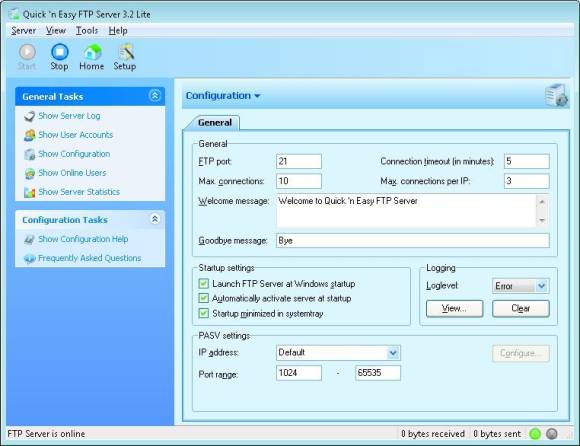Open the Setup wizard icon
The width and height of the screenshot is (580, 446).
pos(126,52)
